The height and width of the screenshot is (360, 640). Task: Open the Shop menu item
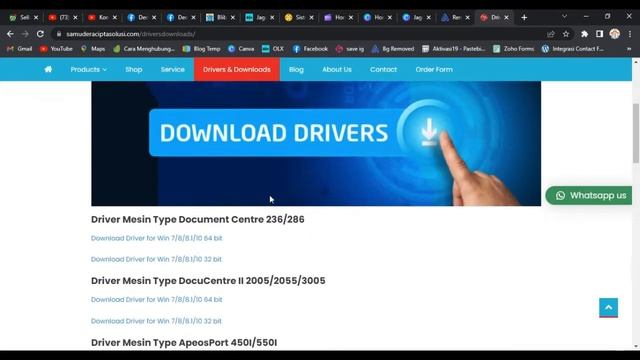point(133,69)
